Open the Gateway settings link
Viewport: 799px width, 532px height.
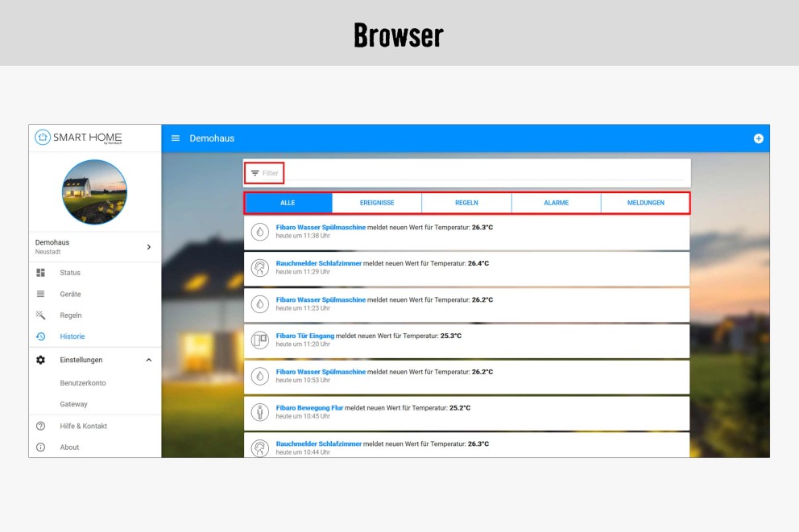point(73,404)
